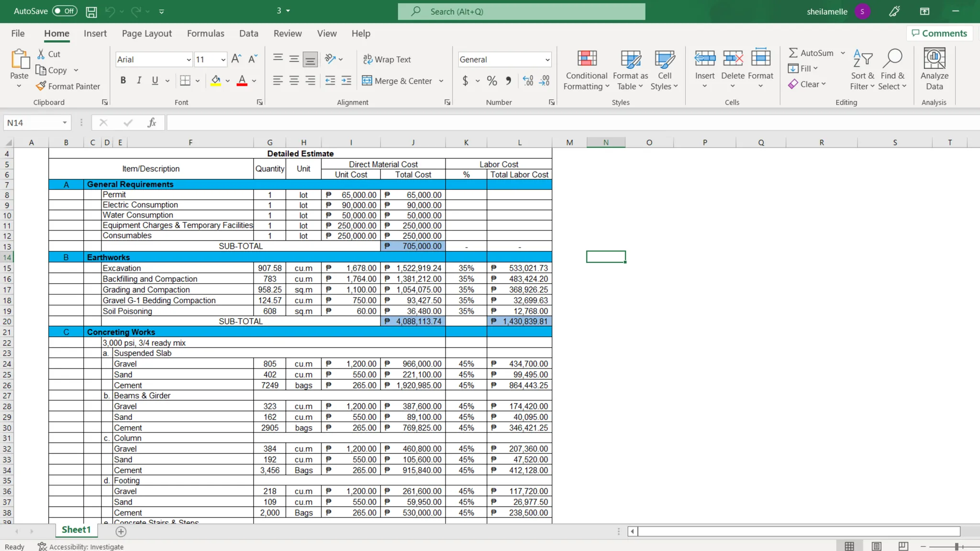Click the Save icon in title bar

91,11
